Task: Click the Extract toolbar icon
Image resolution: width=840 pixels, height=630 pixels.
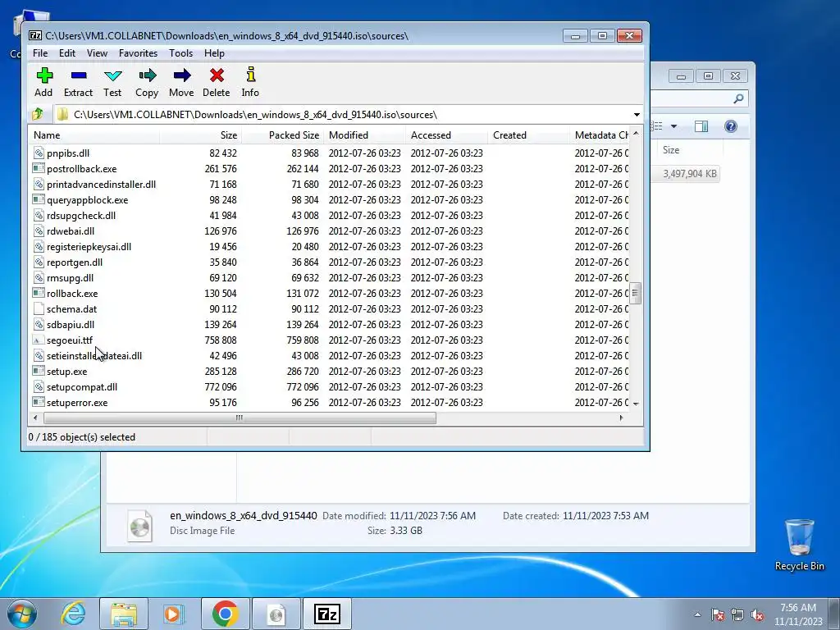Action: 78,75
